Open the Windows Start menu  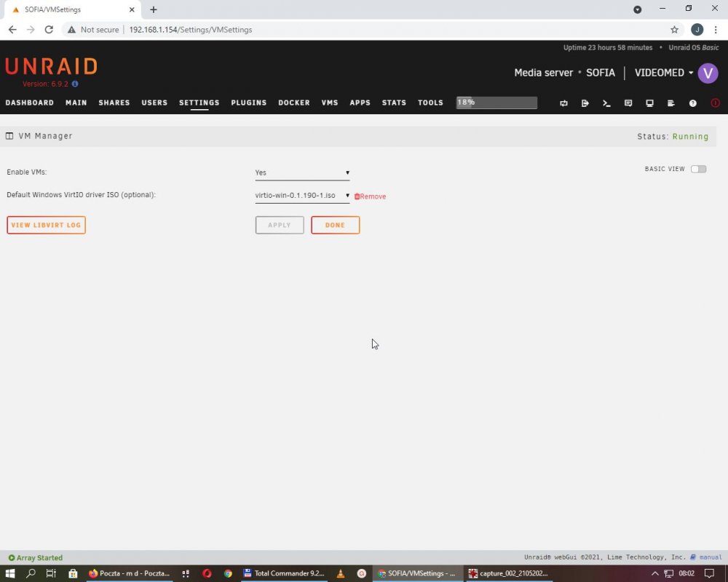[9, 573]
